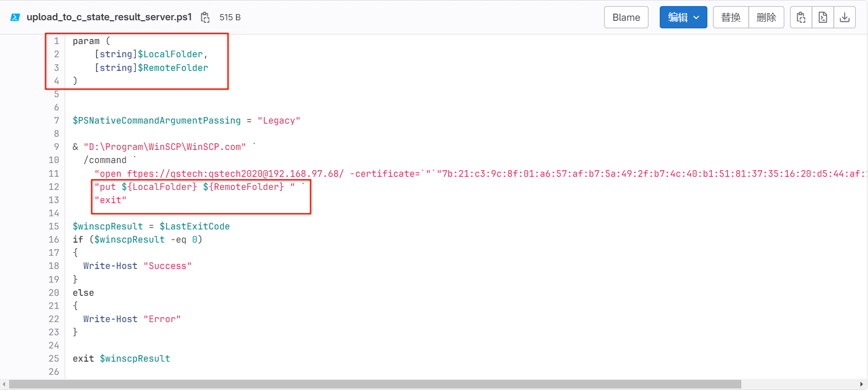This screenshot has width=868, height=390.
Task: Click the WinSCP.com path string
Action: (x=165, y=147)
